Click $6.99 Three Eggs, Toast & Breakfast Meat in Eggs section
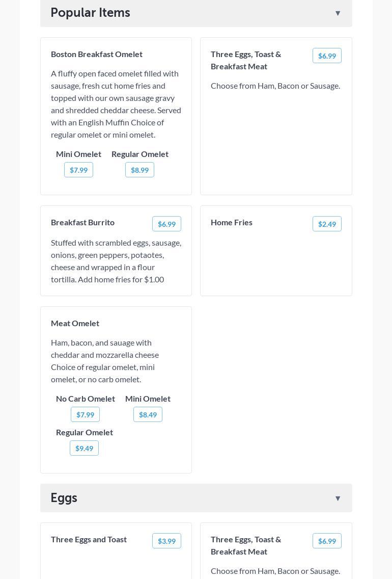Viewport: 392px width, 579px height. tap(327, 541)
